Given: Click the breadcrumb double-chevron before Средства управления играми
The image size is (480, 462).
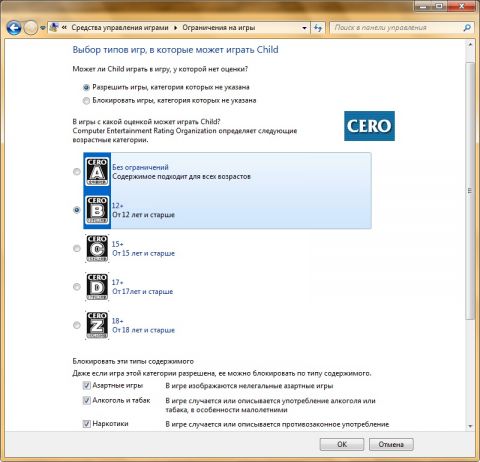Looking at the screenshot, I should point(64,28).
